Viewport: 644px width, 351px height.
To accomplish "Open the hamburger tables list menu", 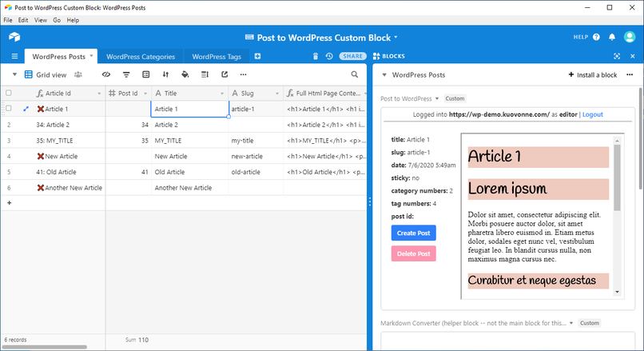I will click(x=15, y=56).
